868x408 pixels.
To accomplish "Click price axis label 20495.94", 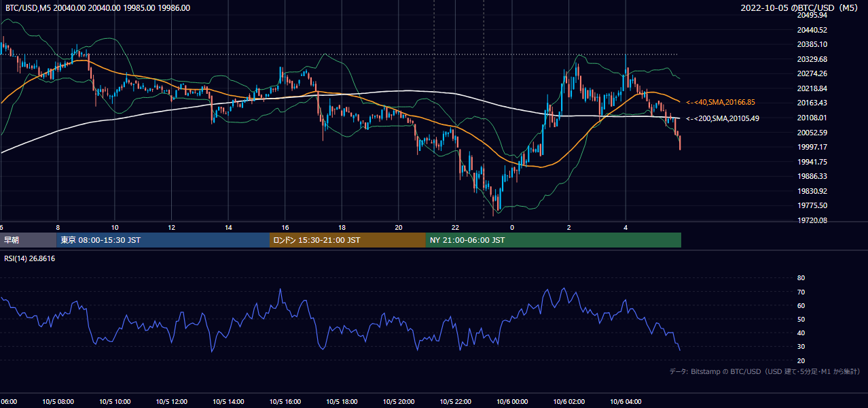I will pyautogui.click(x=812, y=15).
